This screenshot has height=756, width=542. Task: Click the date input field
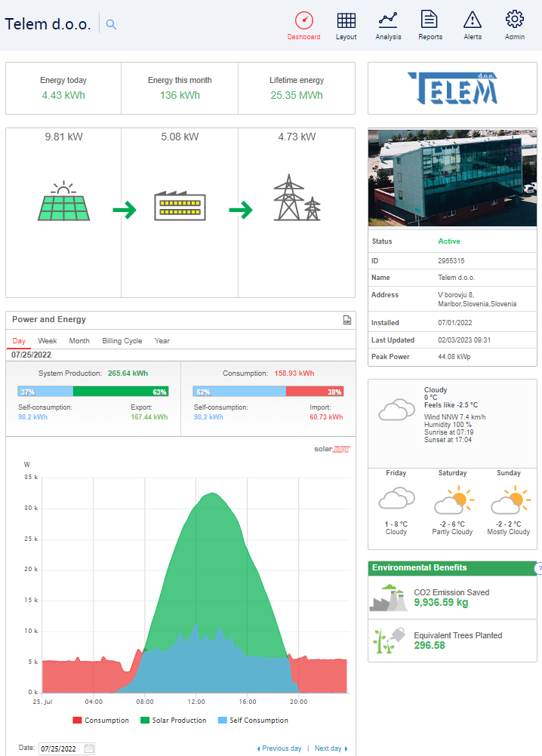tap(60, 748)
